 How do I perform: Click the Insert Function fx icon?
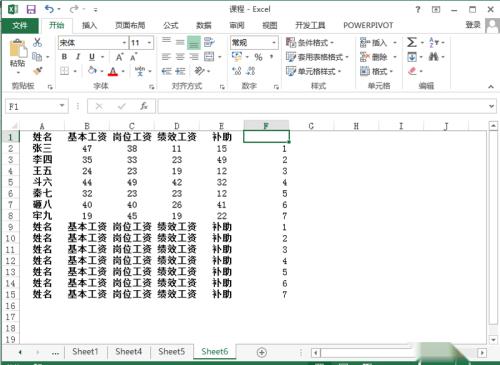[144, 106]
